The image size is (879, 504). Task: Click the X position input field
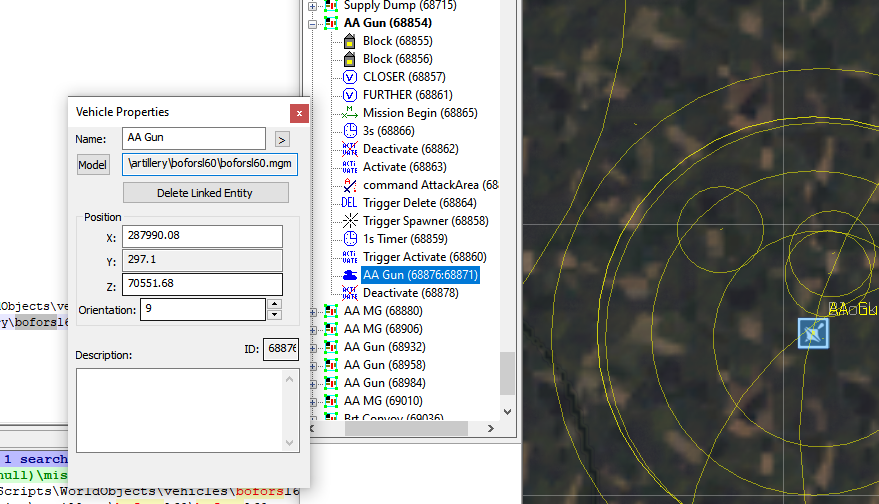[202, 236]
